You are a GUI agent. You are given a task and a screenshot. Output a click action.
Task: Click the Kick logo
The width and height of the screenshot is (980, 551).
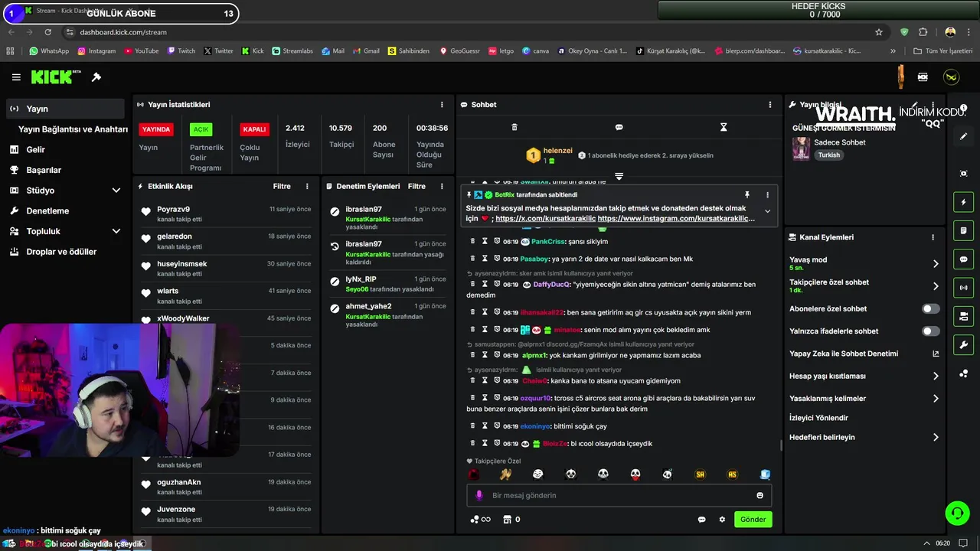tap(55, 77)
